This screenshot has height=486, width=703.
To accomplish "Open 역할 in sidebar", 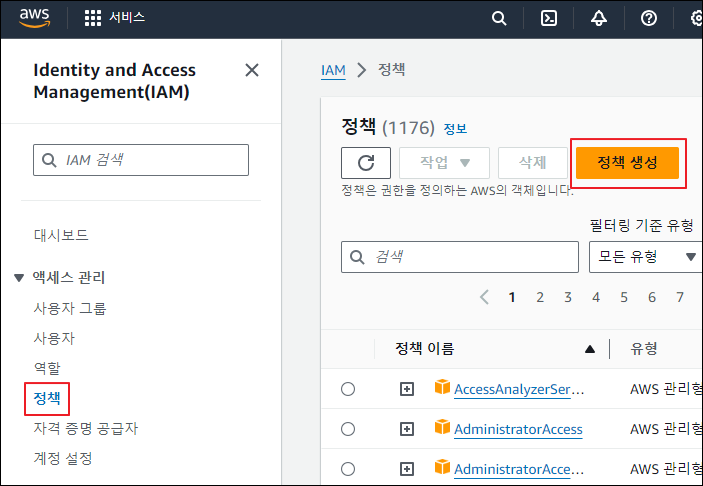I will pyautogui.click(x=47, y=368).
